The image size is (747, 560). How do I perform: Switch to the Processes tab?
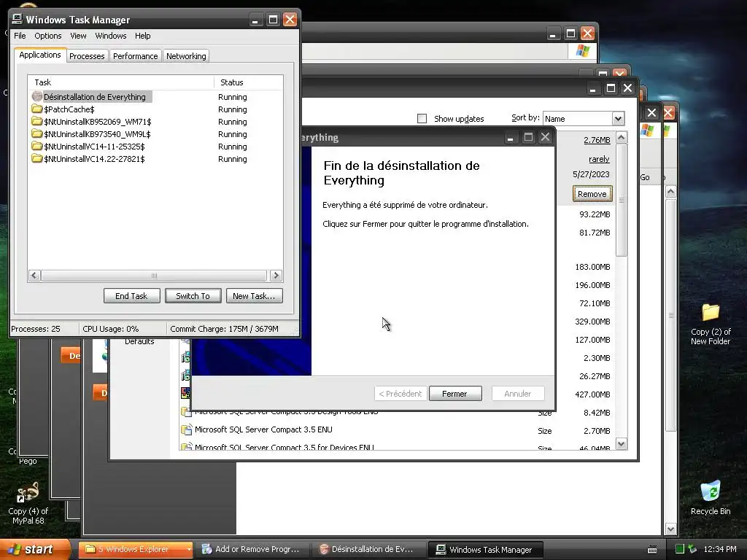(x=87, y=55)
